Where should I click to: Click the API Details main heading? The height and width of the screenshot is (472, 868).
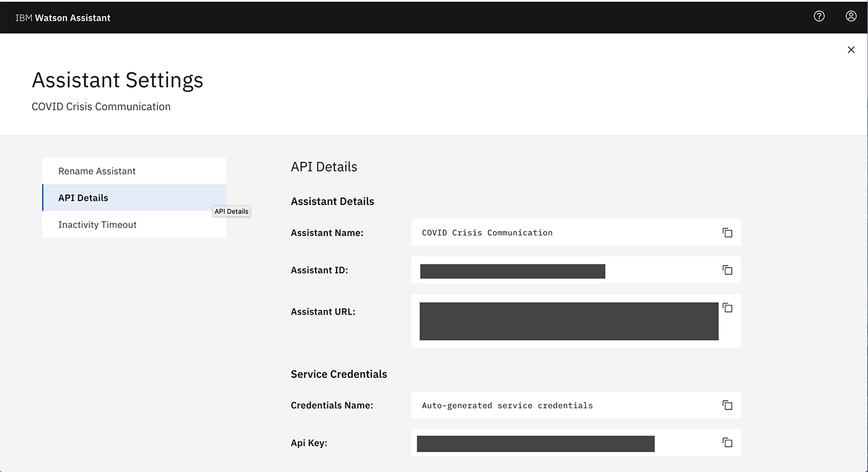tap(324, 167)
